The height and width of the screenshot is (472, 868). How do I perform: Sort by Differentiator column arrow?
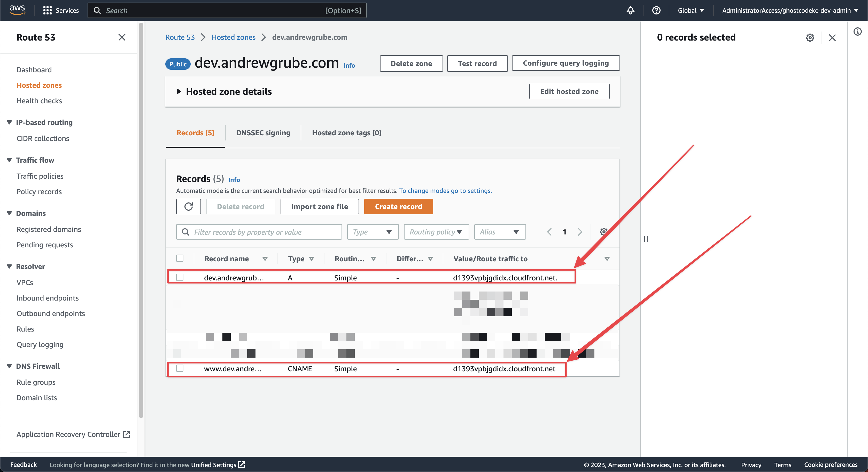(x=430, y=259)
